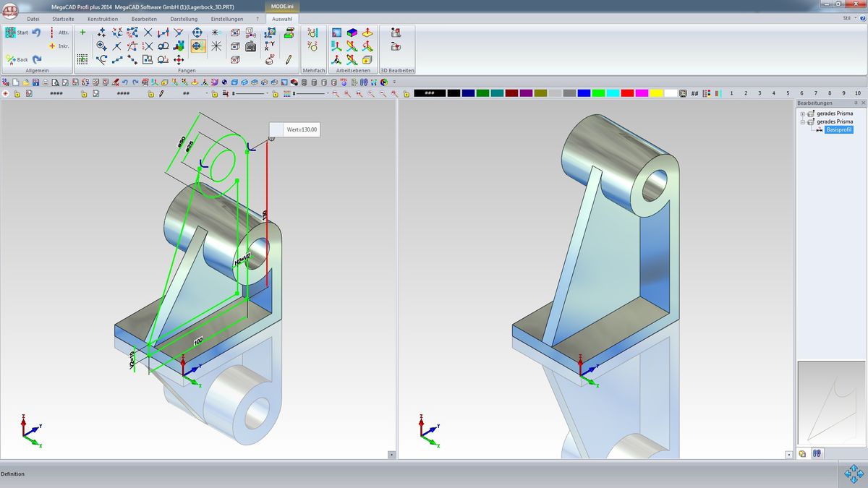Screen dimensions: 868x488
Task: Open the Konstruktion ribbon tab
Action: click(103, 19)
